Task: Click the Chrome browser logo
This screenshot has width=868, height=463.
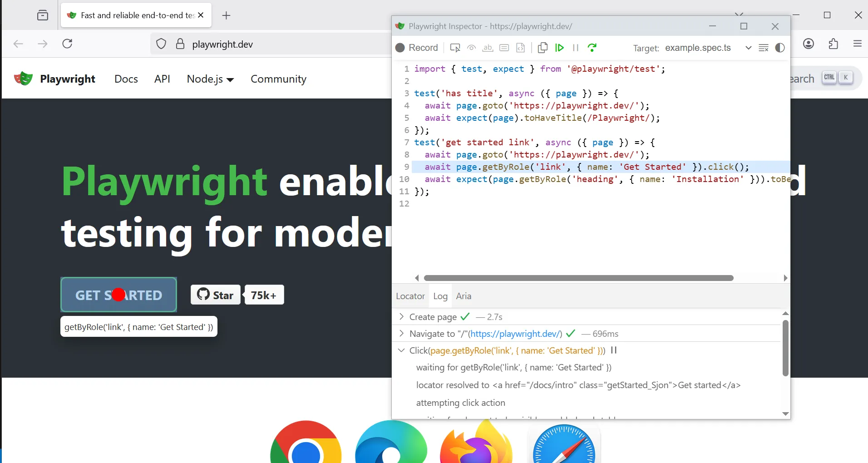Action: point(306,442)
